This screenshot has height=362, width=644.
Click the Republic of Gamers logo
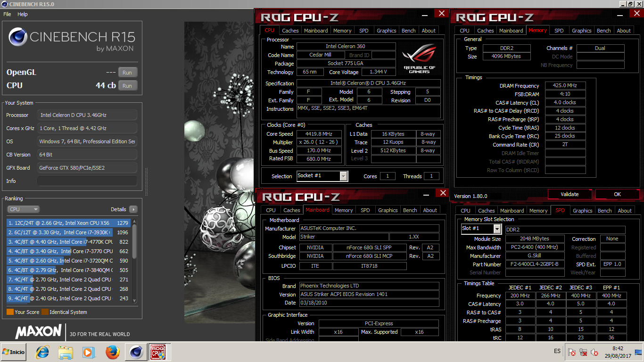tap(419, 59)
